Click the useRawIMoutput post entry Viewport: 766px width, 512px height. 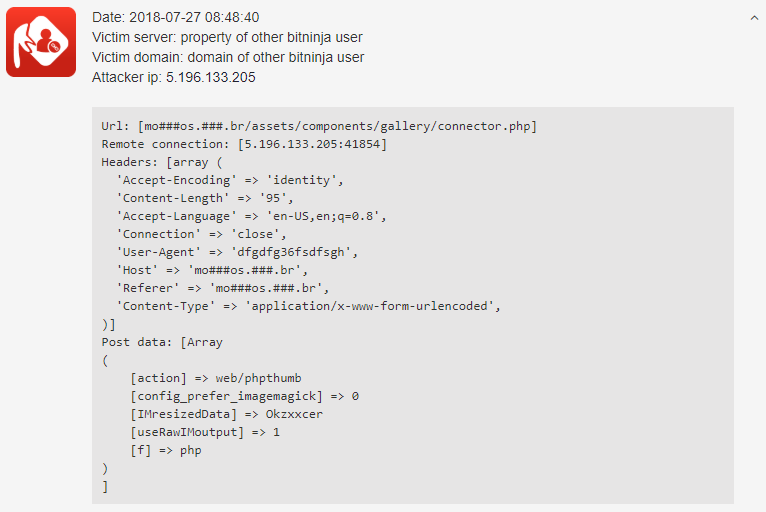(x=205, y=433)
